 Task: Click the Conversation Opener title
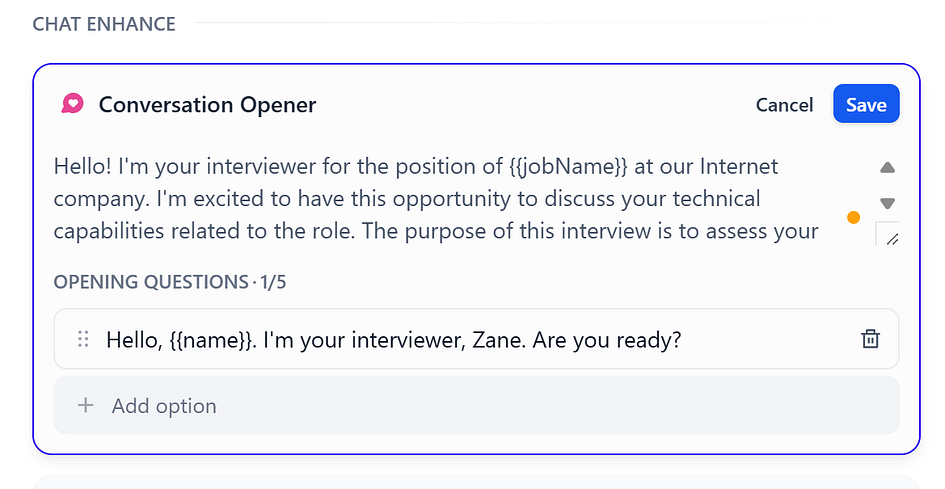[207, 104]
